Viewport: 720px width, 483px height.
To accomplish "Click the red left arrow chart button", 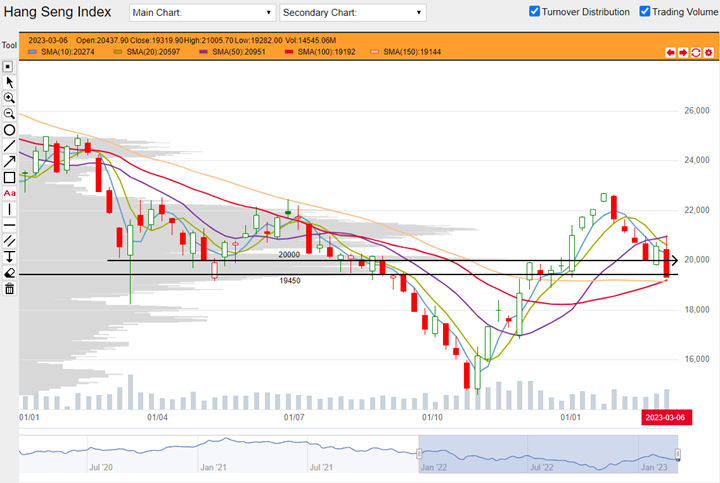I will (670, 52).
